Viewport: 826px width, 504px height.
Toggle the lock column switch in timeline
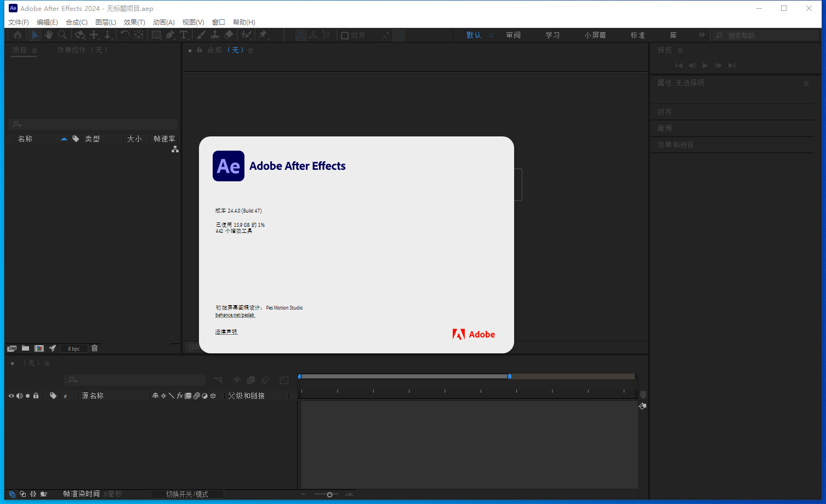[36, 396]
